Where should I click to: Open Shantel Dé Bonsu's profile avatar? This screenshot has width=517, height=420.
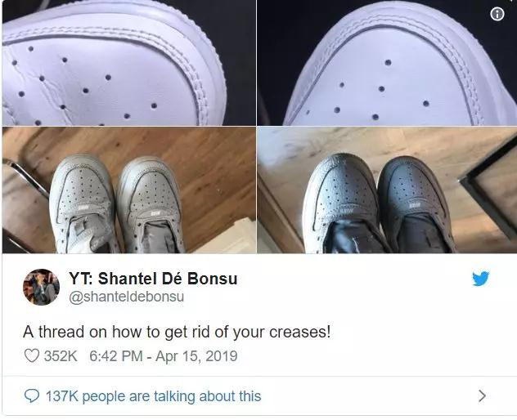41,288
